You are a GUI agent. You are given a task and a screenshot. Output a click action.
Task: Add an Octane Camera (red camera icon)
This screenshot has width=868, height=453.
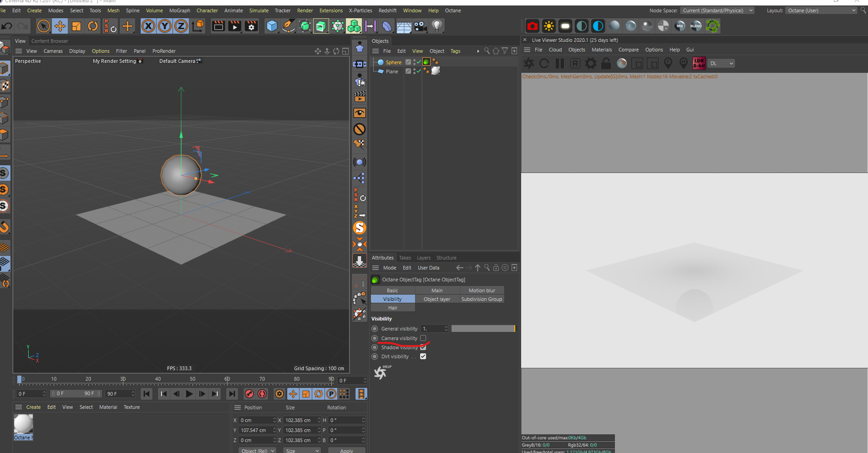[533, 26]
